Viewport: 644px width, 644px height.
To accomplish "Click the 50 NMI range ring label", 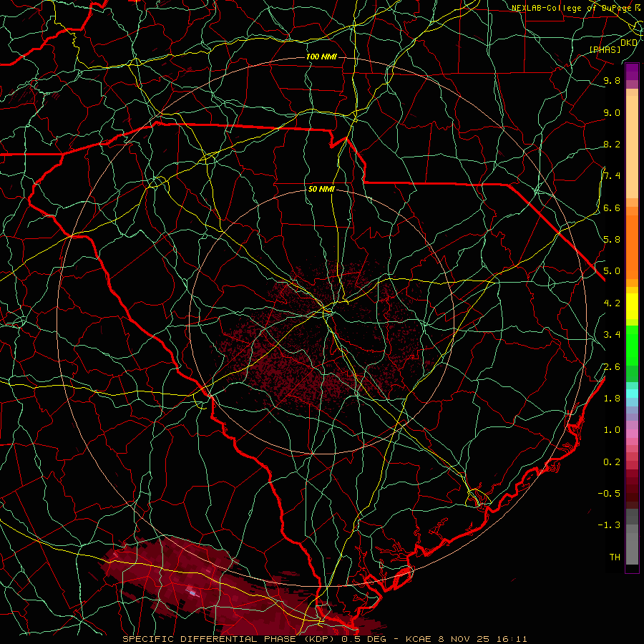I will pos(321,190).
